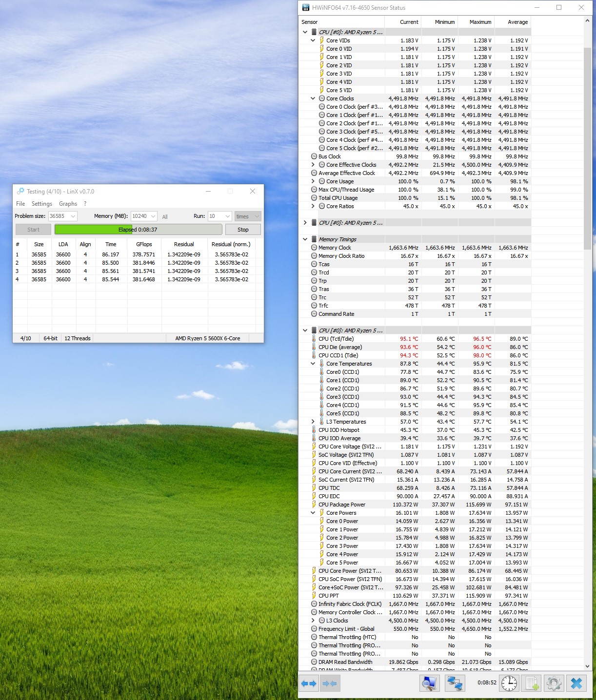Click the Current column header

pyautogui.click(x=403, y=22)
